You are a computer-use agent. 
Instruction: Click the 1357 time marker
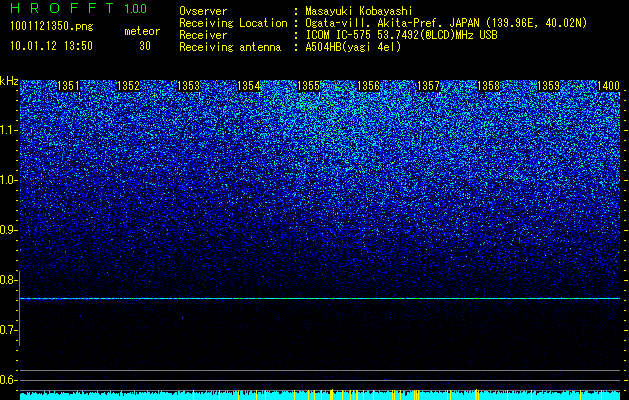click(x=428, y=86)
